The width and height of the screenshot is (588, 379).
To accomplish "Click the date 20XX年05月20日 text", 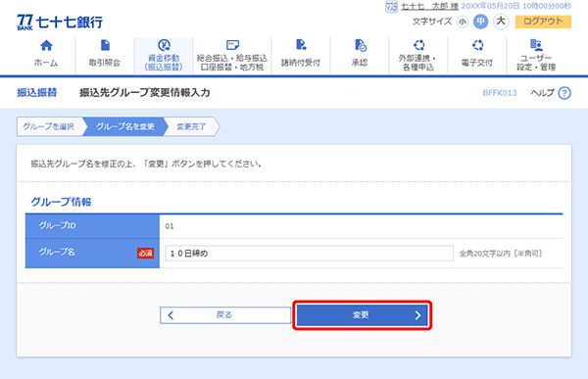I will pyautogui.click(x=490, y=6).
